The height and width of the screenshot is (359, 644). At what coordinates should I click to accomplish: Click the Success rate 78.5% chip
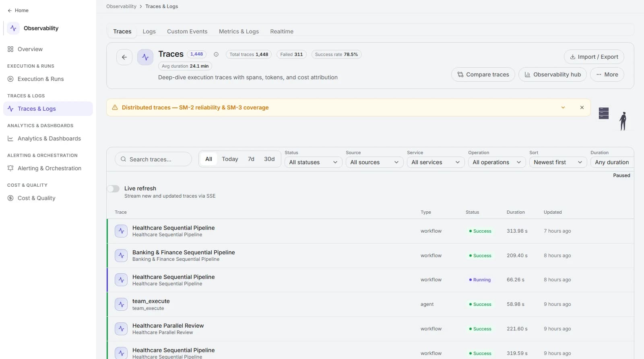(x=336, y=54)
